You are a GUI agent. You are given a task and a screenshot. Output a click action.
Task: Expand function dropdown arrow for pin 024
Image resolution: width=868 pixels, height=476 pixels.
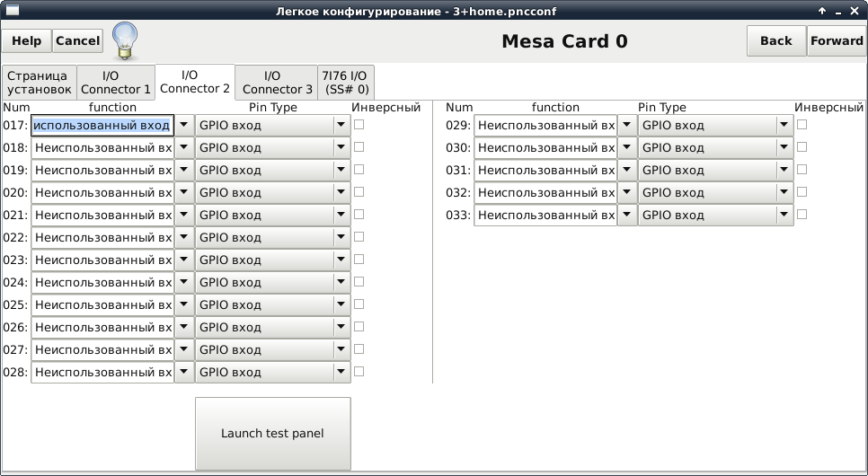pyautogui.click(x=184, y=282)
